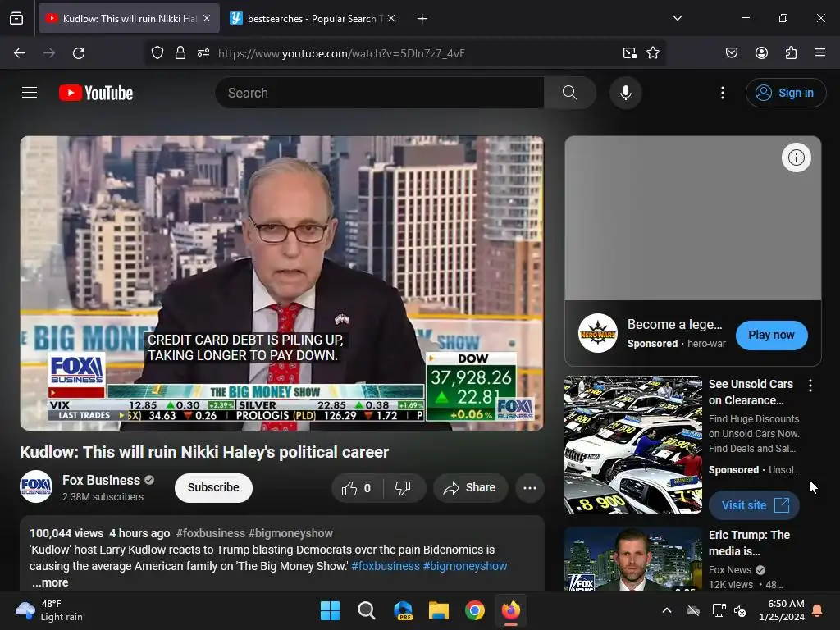Search with your voice microphone
The image size is (840, 630).
[626, 93]
